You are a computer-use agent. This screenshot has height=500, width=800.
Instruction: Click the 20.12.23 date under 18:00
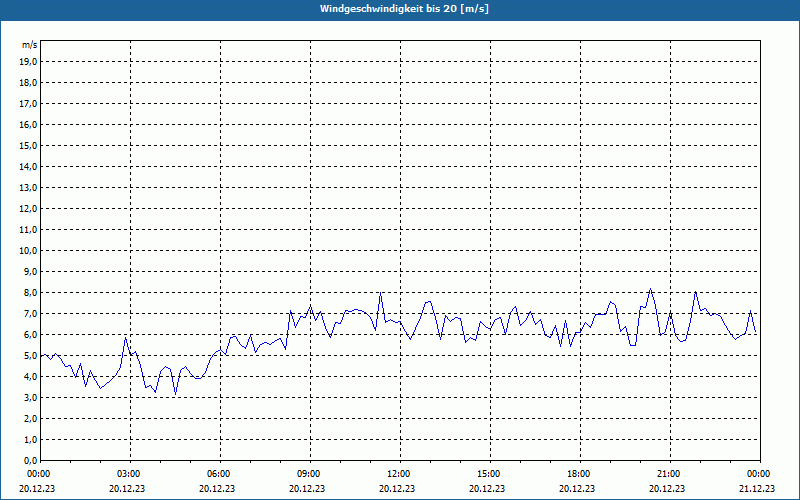click(x=577, y=488)
